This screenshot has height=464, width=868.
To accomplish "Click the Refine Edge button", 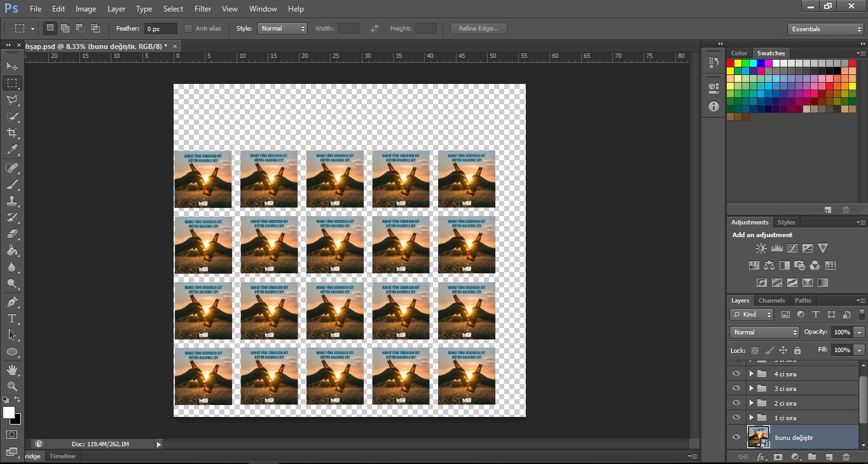I will click(x=479, y=29).
